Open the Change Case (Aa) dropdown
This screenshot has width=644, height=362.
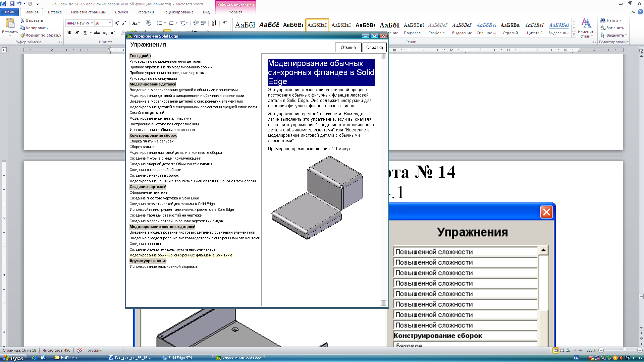136,23
